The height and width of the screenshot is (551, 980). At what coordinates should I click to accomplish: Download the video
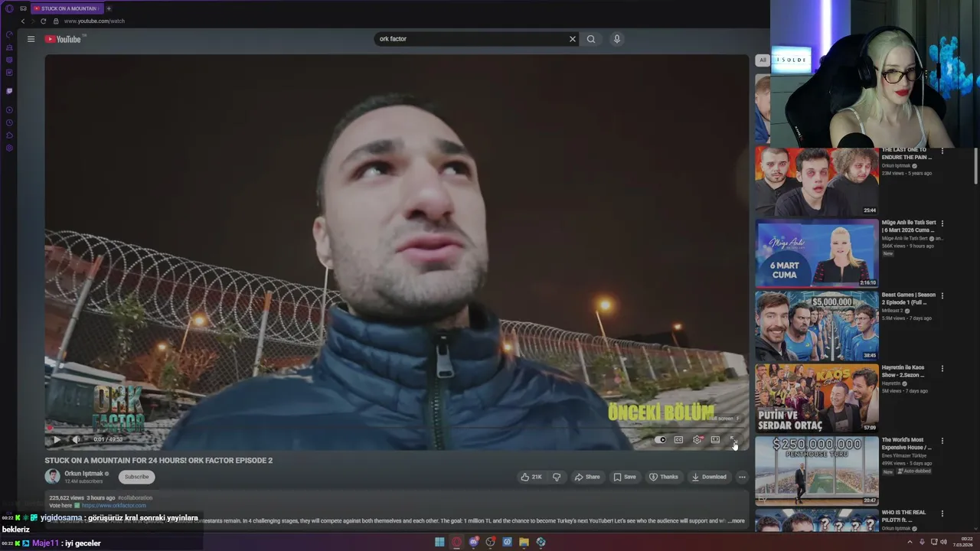[x=709, y=477]
